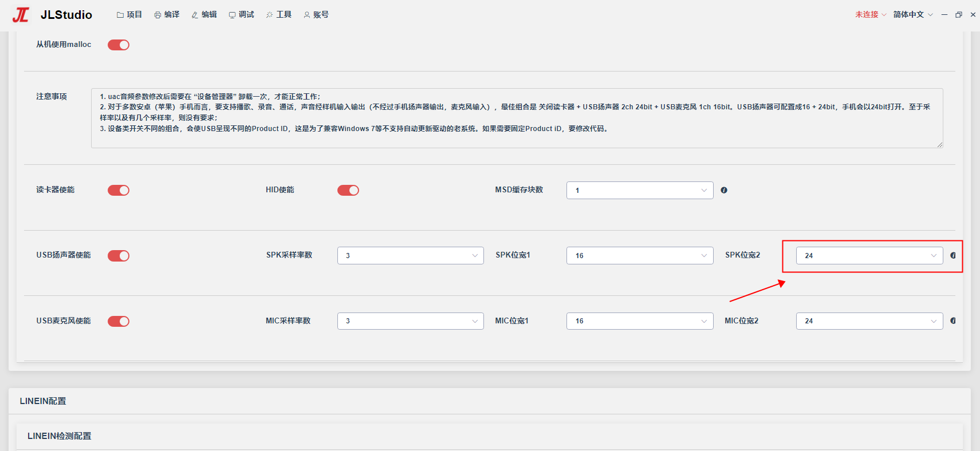This screenshot has width=980, height=451.
Task: Click the JLStudio title text
Action: tap(66, 15)
